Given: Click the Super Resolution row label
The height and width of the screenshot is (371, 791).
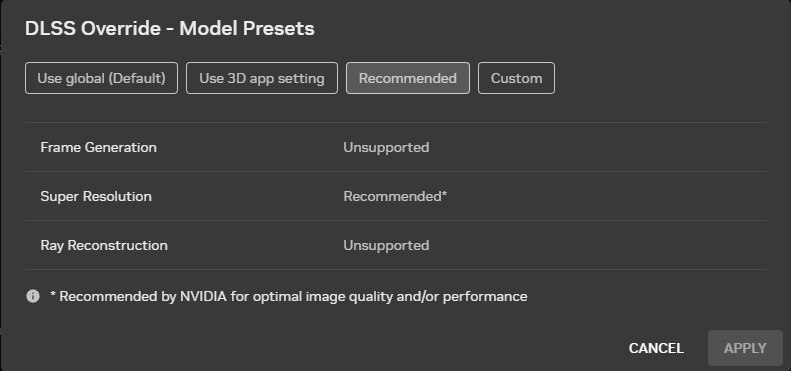Looking at the screenshot, I should pos(96,196).
